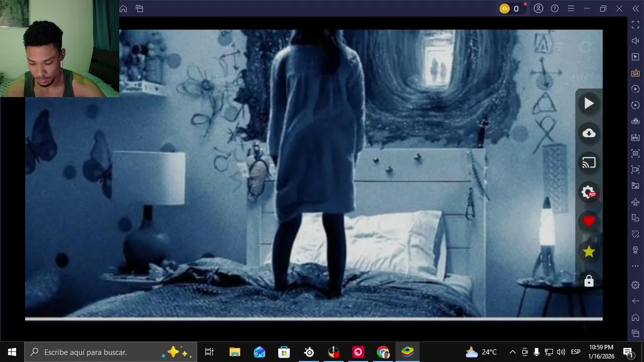
Task: Tap the yellow star rating icon
Action: pyautogui.click(x=589, y=251)
